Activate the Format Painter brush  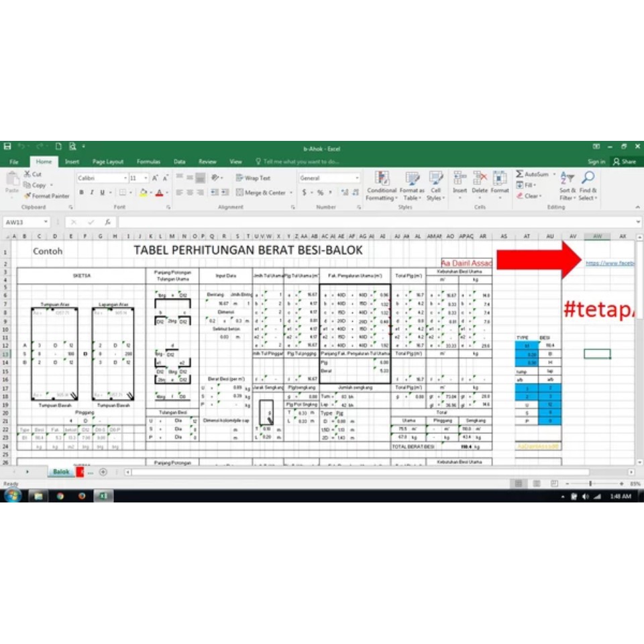(46, 196)
